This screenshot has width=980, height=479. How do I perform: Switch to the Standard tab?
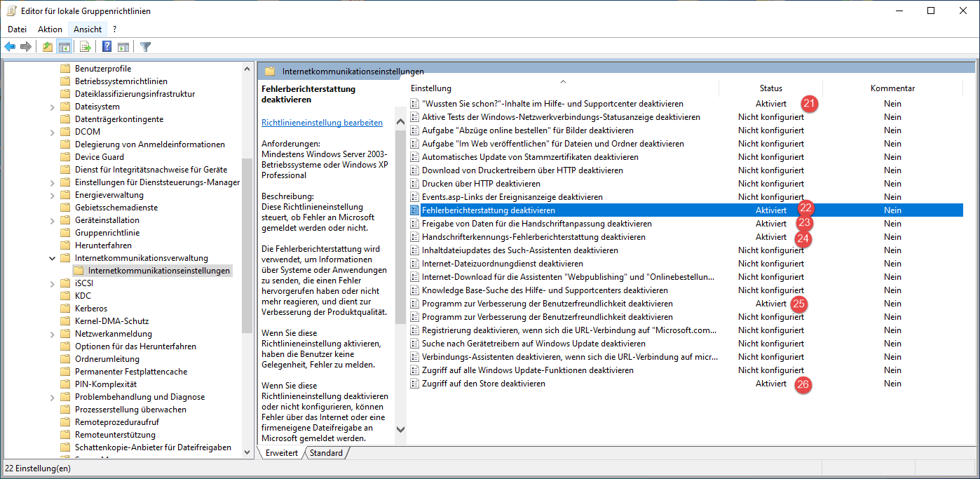(326, 453)
